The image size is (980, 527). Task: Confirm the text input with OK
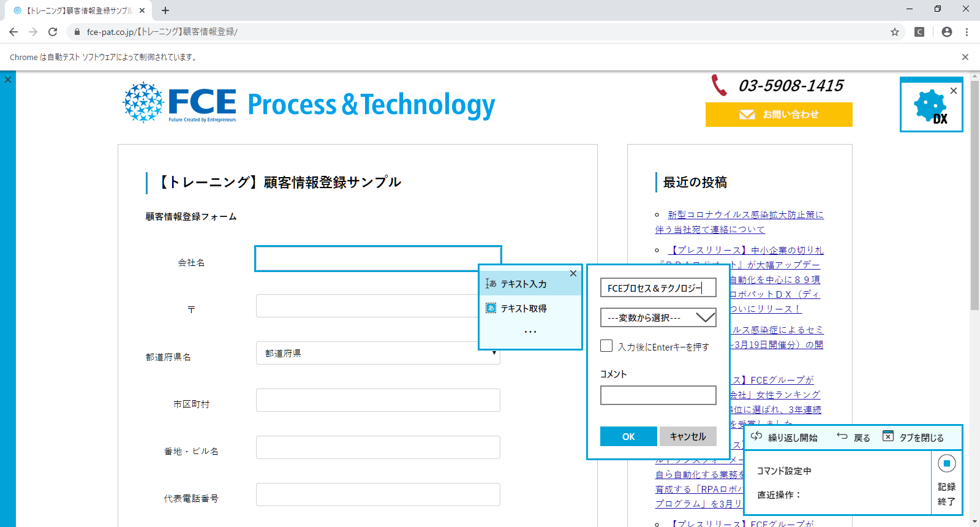[x=628, y=436]
